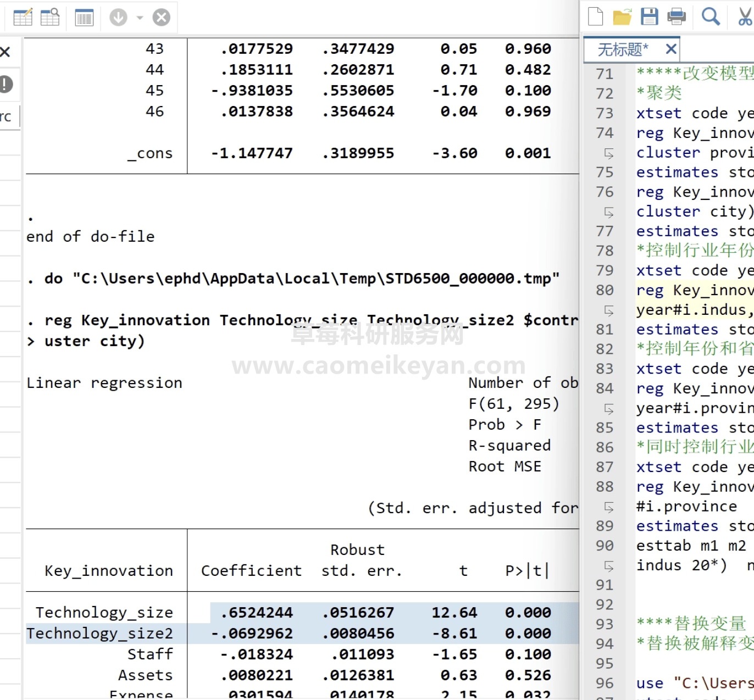The width and height of the screenshot is (754, 700).
Task: Click line number 80 in the editor gutter
Action: click(605, 290)
